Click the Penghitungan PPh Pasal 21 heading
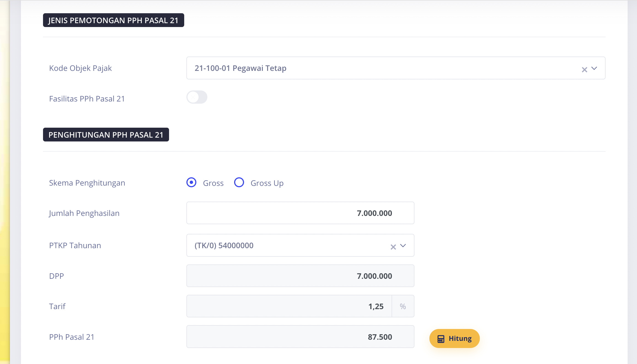 [106, 135]
